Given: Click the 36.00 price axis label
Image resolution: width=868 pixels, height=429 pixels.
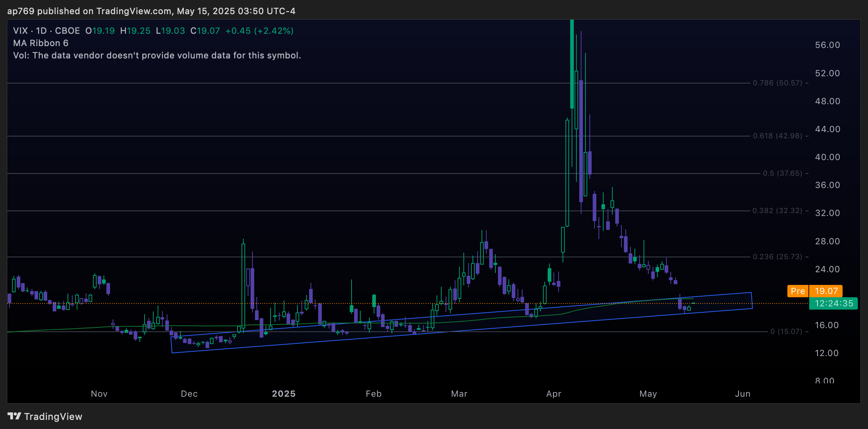Looking at the screenshot, I should pos(828,185).
